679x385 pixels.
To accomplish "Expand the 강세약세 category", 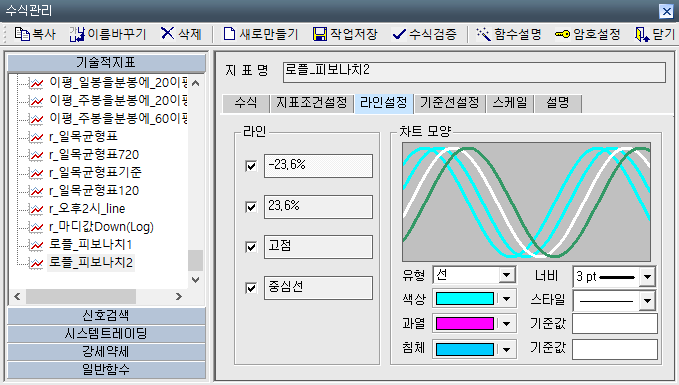I will pos(107,352).
